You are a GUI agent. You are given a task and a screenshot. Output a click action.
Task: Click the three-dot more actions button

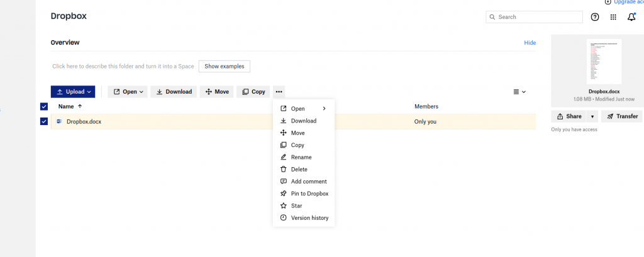[279, 92]
